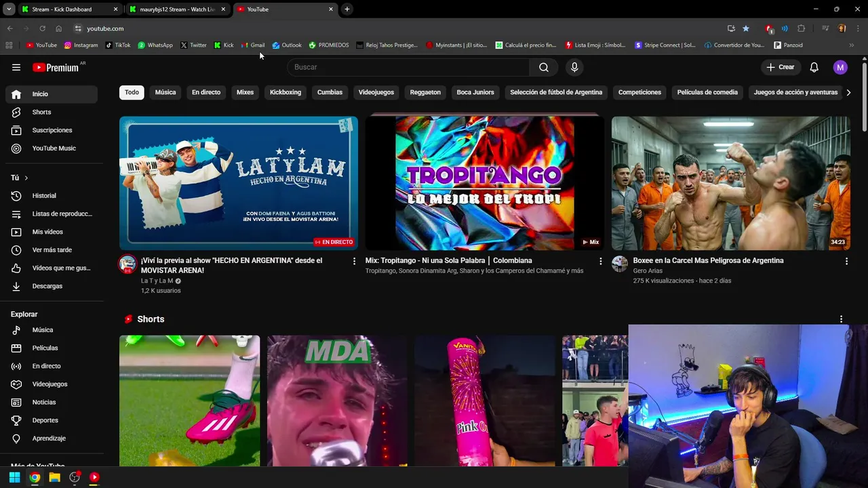868x488 pixels.
Task: Open options menu for Tropitango mix
Action: click(x=600, y=261)
